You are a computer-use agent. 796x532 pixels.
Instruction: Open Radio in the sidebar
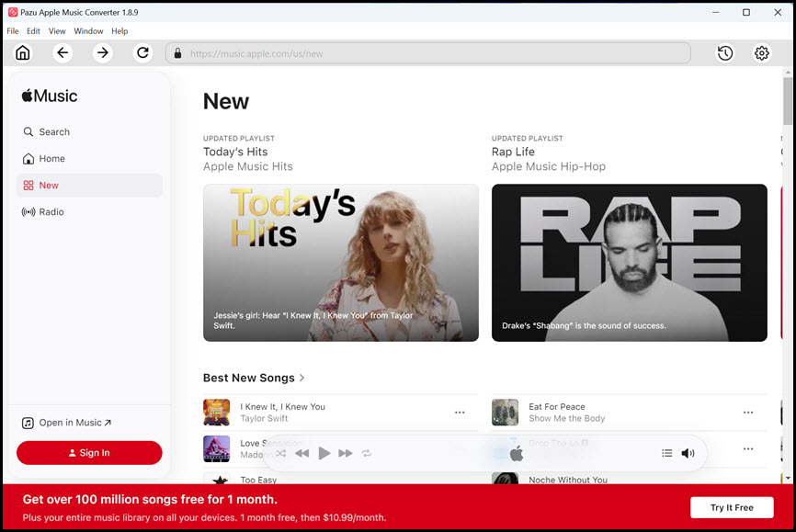[x=89, y=211]
